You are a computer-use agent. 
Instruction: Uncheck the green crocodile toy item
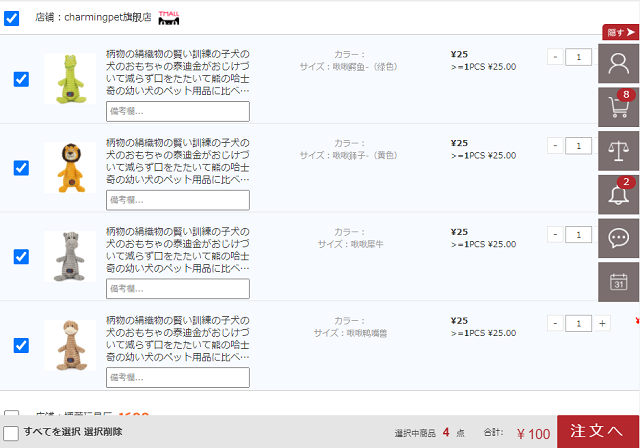click(x=21, y=79)
